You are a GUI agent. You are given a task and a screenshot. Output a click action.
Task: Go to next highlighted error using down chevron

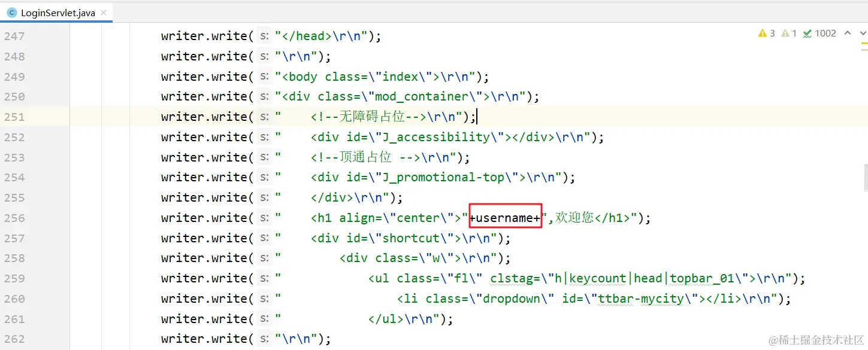pyautogui.click(x=863, y=34)
